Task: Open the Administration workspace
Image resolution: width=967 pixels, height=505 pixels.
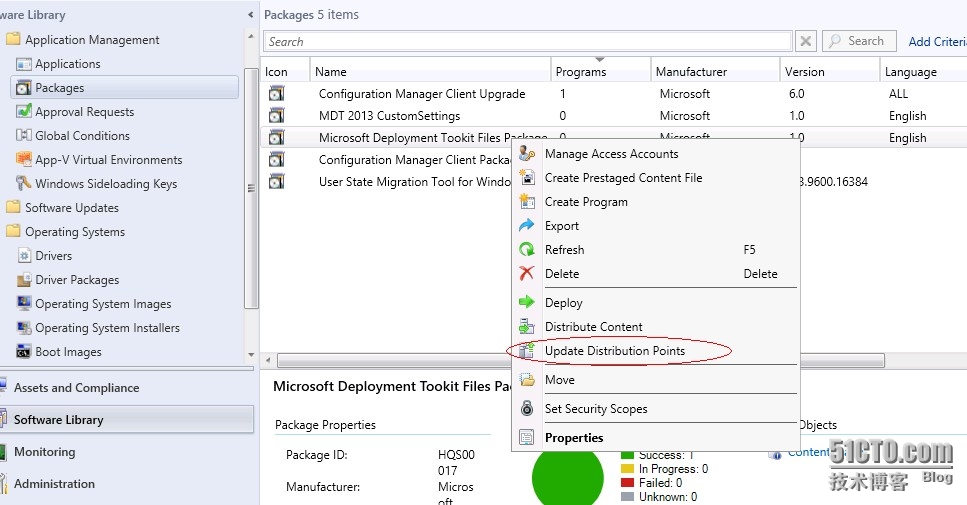Action: tap(126, 484)
